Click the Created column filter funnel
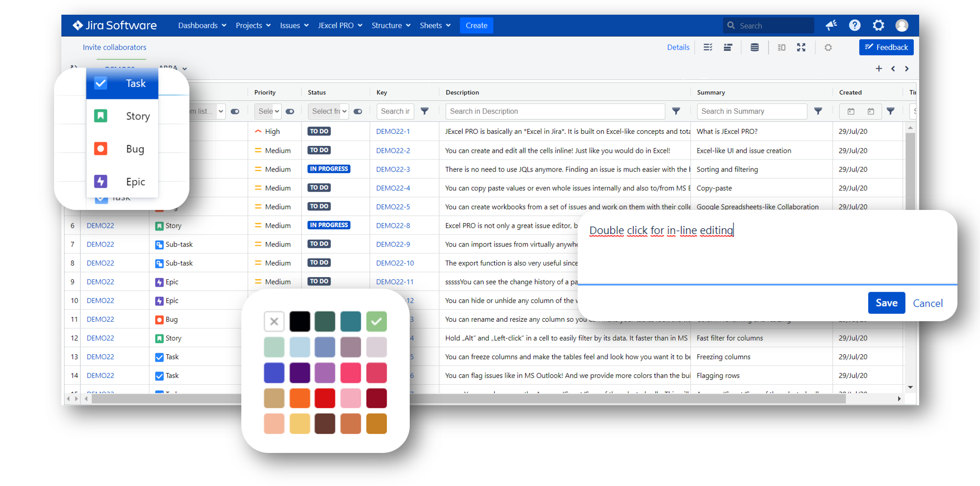The width and height of the screenshot is (980, 486). pos(890,111)
